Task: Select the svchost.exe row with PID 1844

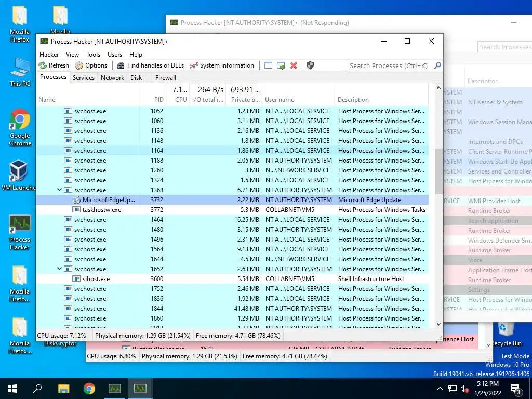Action: click(x=232, y=309)
